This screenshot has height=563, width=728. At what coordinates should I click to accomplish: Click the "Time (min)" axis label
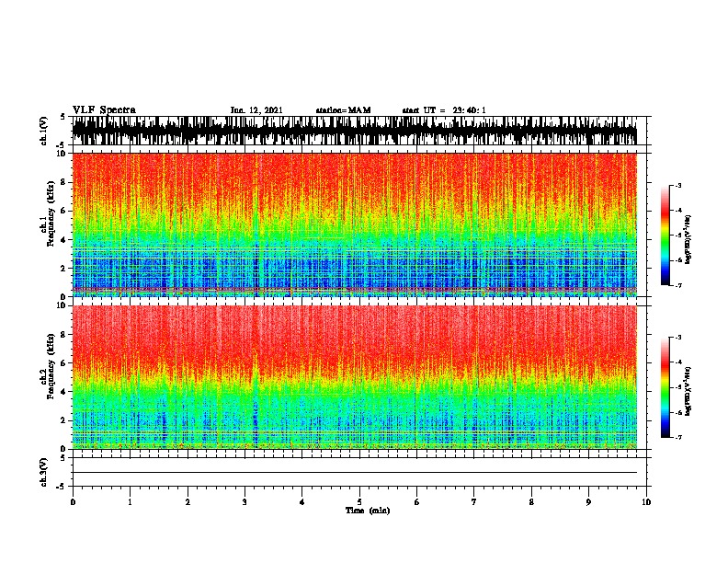click(x=368, y=511)
